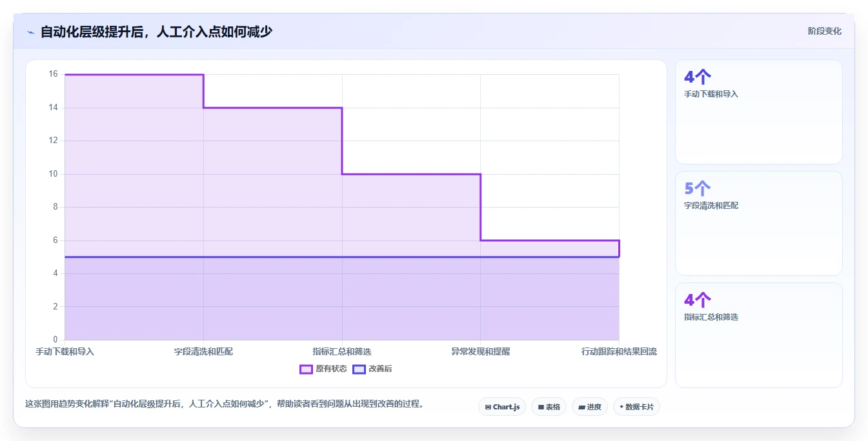Select the 进度 tag pill
The width and height of the screenshot is (868, 441).
coord(590,407)
